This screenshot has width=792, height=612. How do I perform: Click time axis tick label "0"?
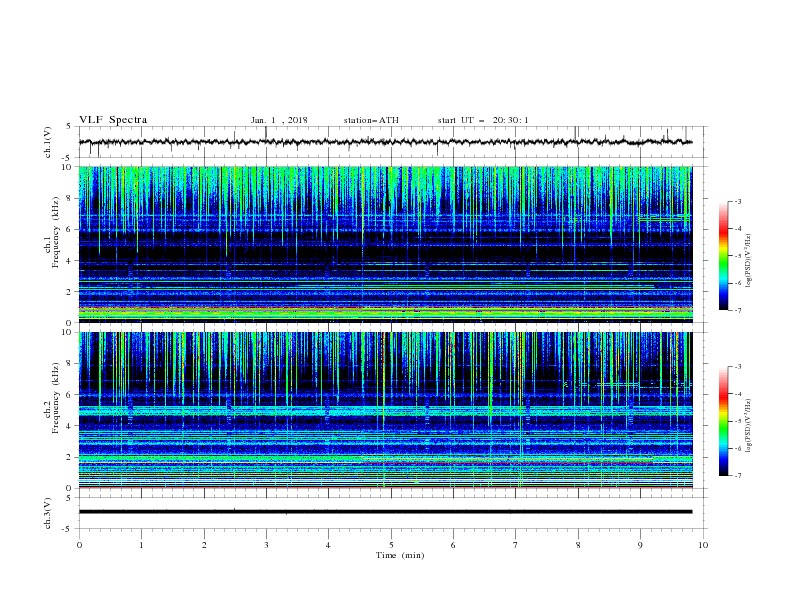tap(79, 545)
